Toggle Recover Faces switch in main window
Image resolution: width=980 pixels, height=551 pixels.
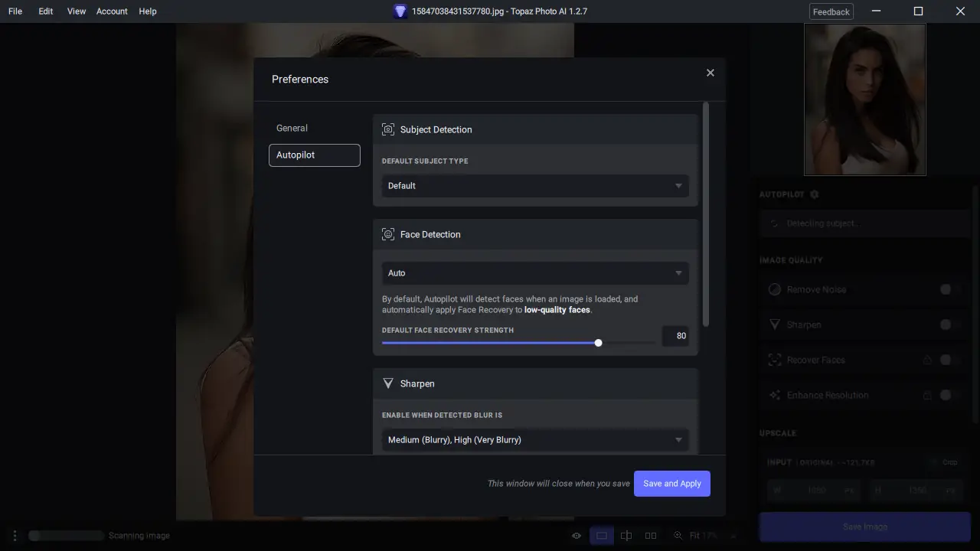(950, 360)
